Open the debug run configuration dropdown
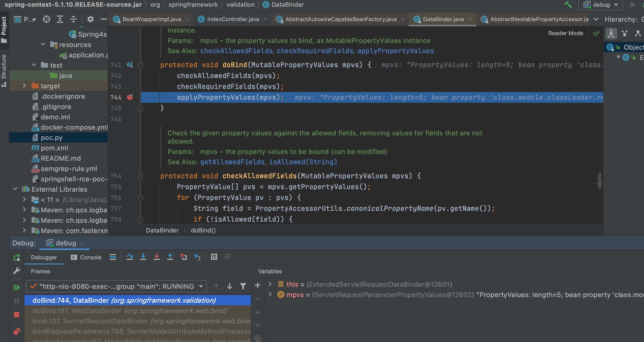 [x=600, y=5]
